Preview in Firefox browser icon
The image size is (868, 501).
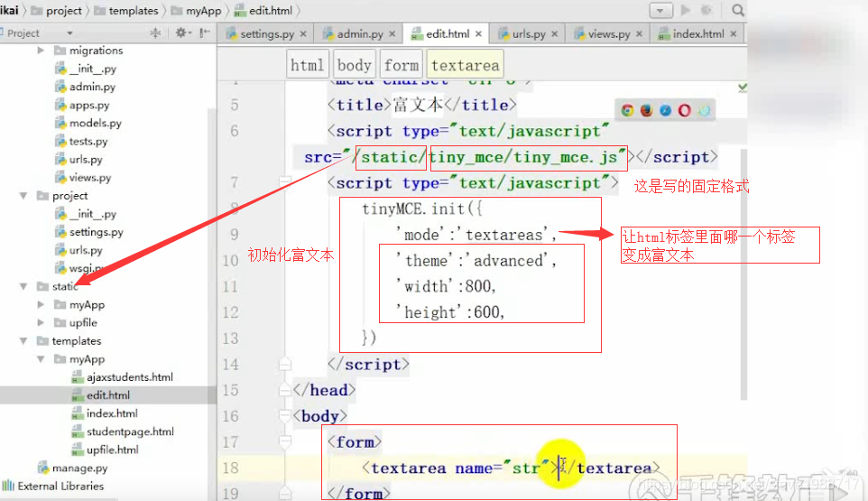[x=646, y=110]
